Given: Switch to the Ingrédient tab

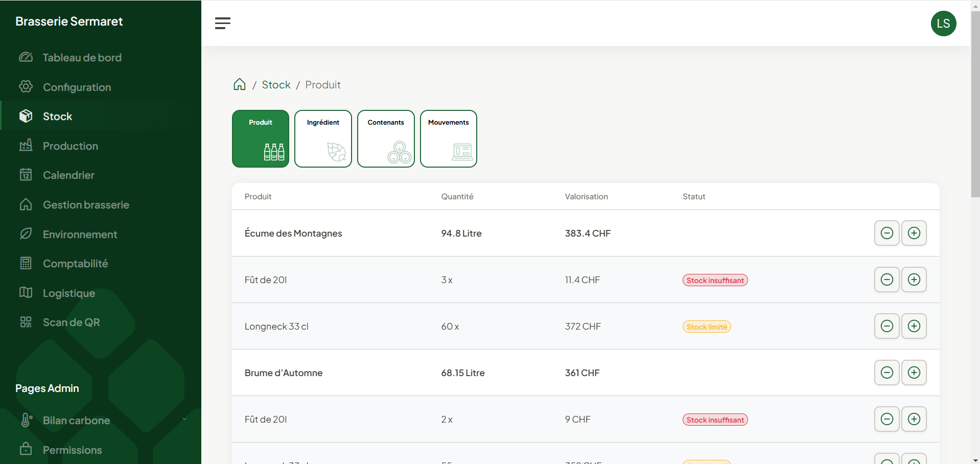Looking at the screenshot, I should click(323, 138).
